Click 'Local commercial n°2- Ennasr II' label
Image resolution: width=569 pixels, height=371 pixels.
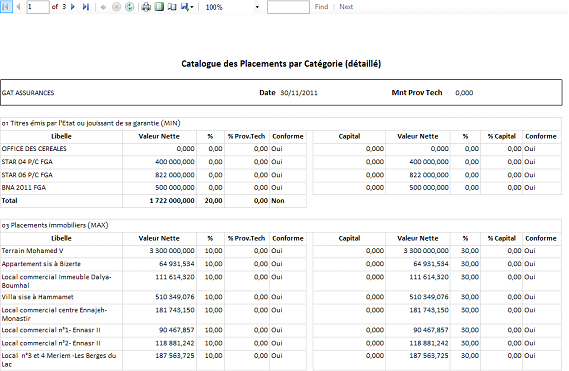51,343
